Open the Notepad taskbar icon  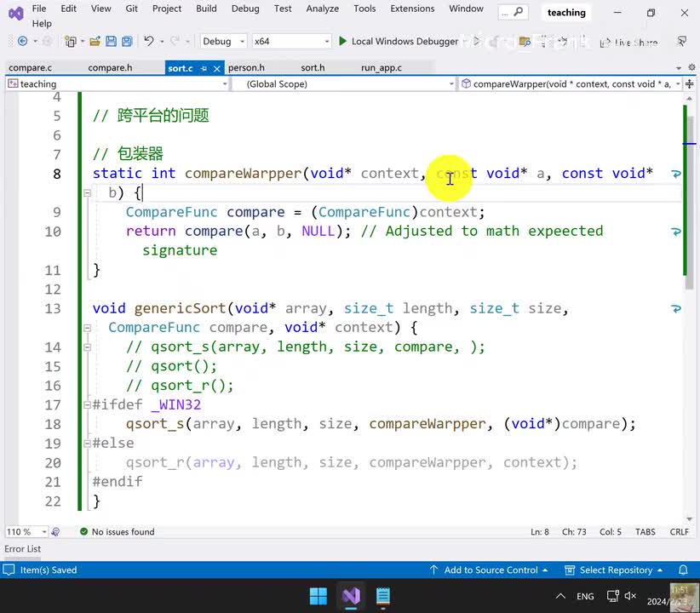[x=383, y=596]
